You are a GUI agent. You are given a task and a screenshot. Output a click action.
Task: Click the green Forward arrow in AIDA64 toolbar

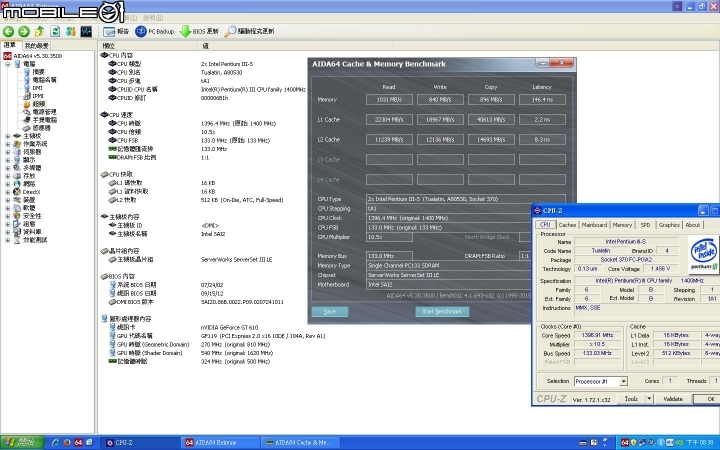pyautogui.click(x=24, y=31)
